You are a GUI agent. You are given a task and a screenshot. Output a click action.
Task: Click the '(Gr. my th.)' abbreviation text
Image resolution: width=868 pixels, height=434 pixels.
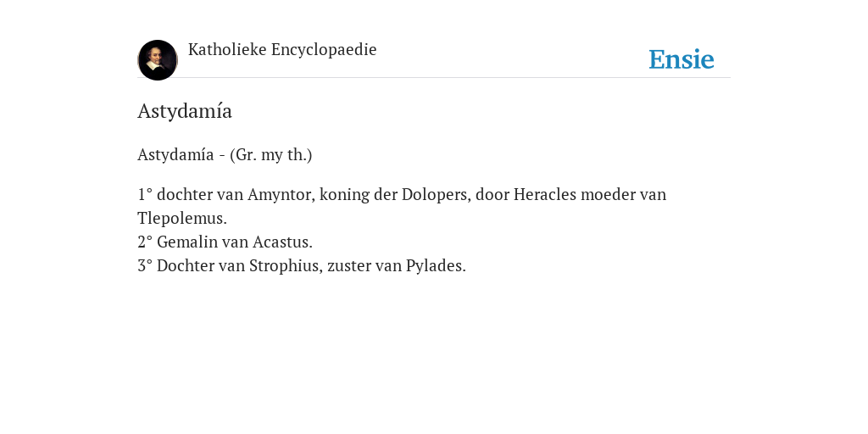pyautogui.click(x=270, y=155)
